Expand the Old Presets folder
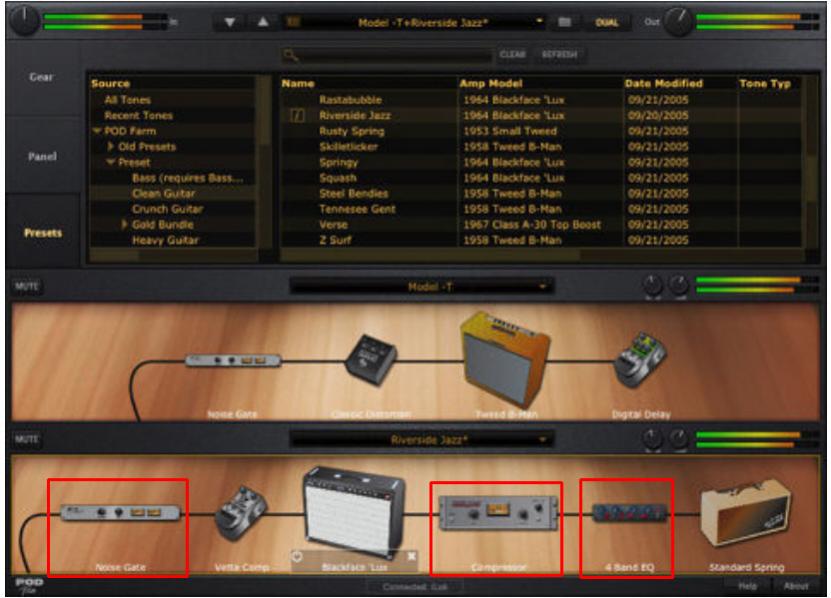Viewport: 831px width, 598px height. [x=111, y=146]
